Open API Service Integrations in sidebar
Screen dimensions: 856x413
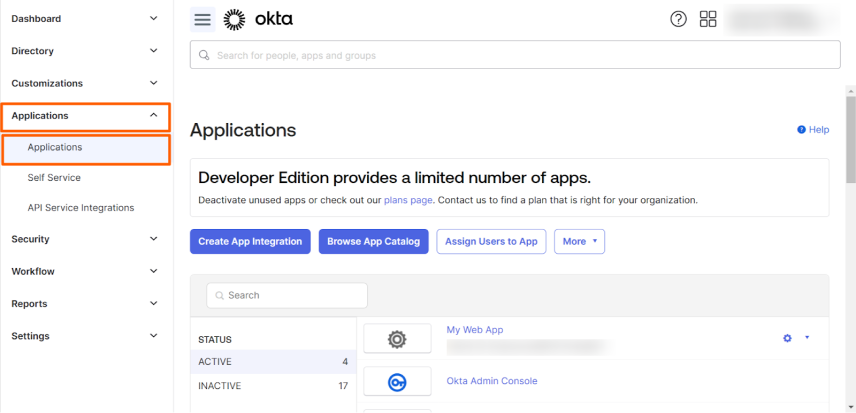pyautogui.click(x=81, y=208)
